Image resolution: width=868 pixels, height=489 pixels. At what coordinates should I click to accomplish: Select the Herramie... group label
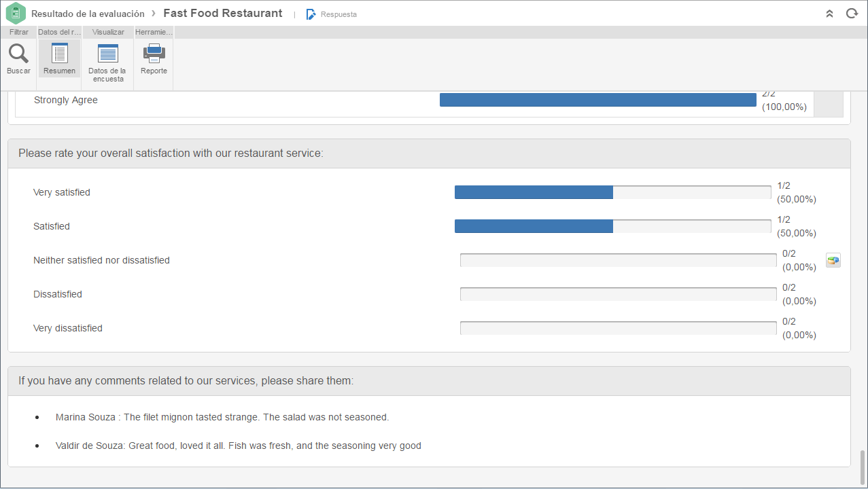[154, 32]
